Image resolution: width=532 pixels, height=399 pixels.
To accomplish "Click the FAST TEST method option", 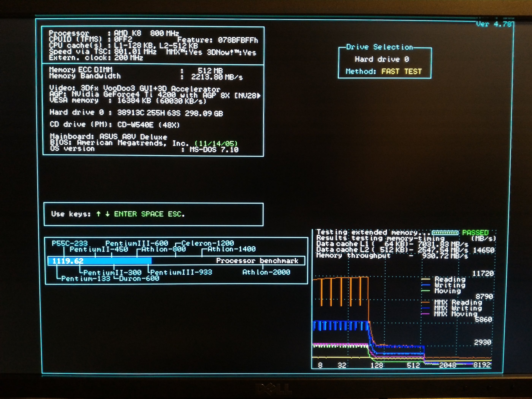I will tap(401, 71).
